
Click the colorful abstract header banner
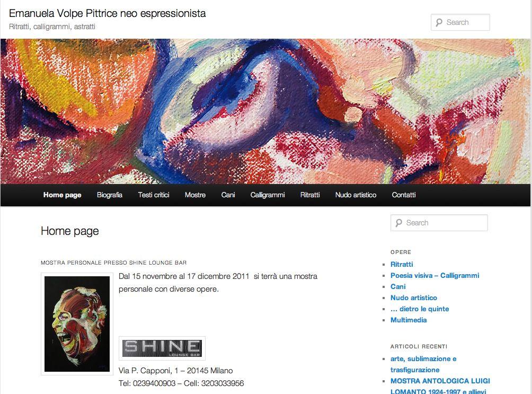[x=265, y=111]
